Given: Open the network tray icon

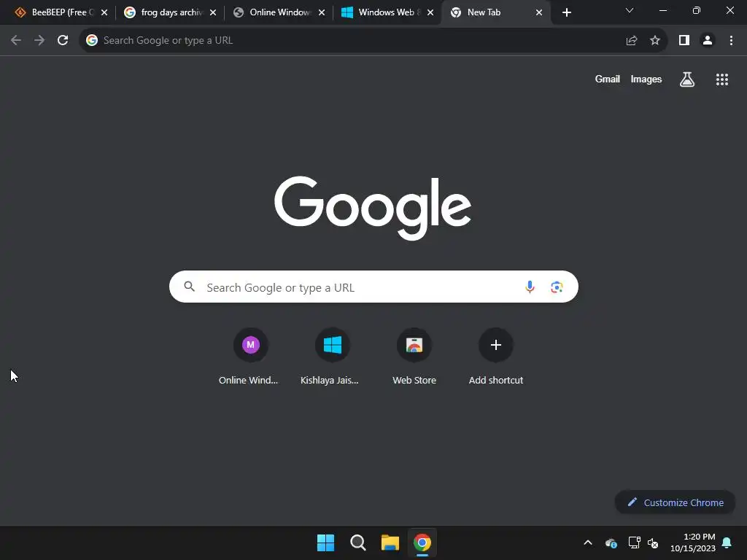Looking at the screenshot, I should (x=634, y=542).
